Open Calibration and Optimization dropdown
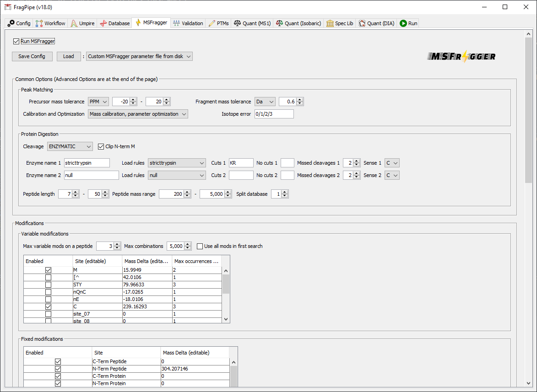 pos(138,114)
